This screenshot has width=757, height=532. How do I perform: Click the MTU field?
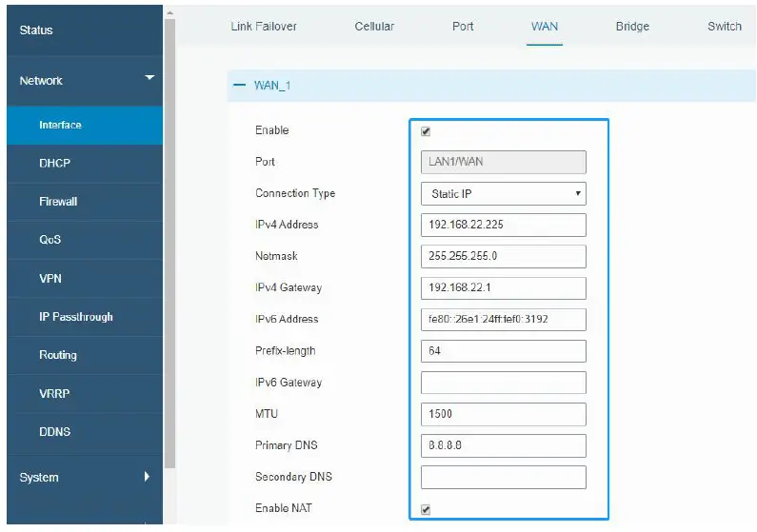tap(504, 414)
